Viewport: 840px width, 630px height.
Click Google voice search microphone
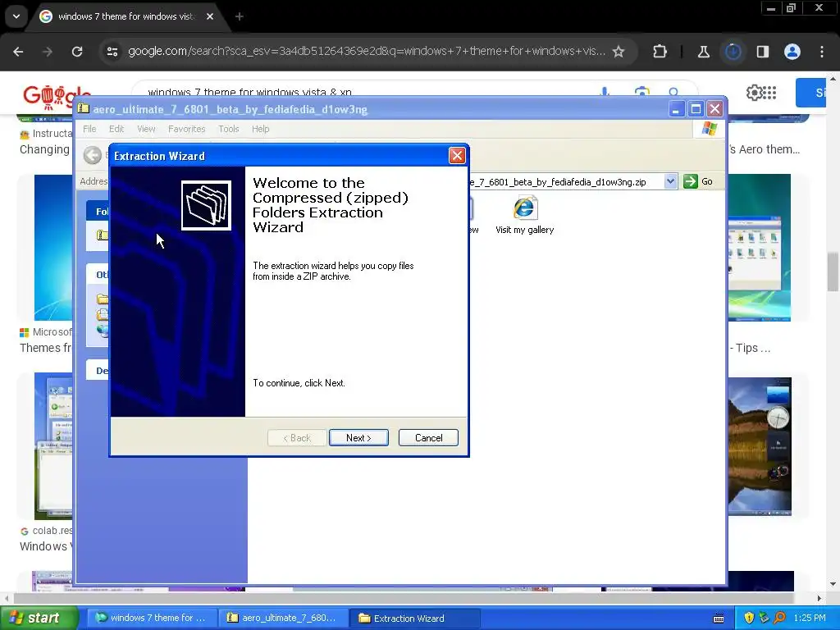(605, 92)
